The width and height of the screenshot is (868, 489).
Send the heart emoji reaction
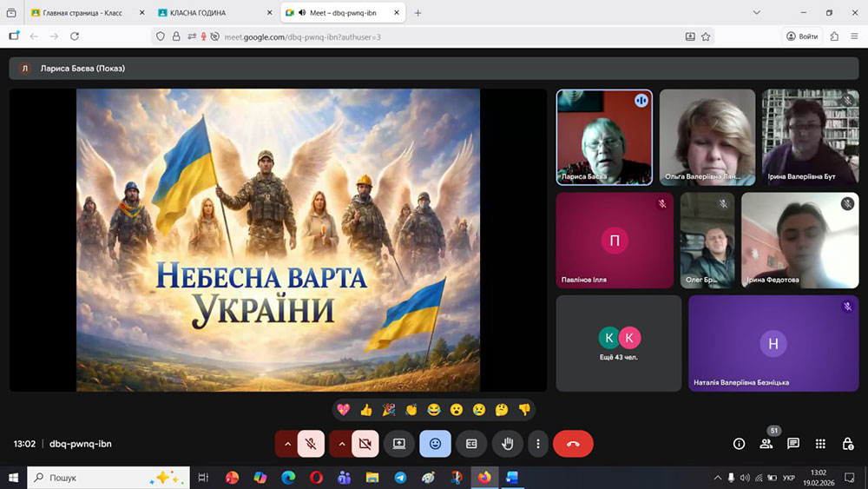coord(344,409)
